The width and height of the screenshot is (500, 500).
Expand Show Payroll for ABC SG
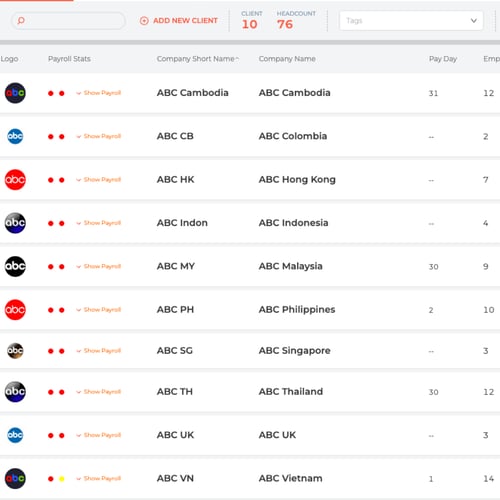(99, 351)
